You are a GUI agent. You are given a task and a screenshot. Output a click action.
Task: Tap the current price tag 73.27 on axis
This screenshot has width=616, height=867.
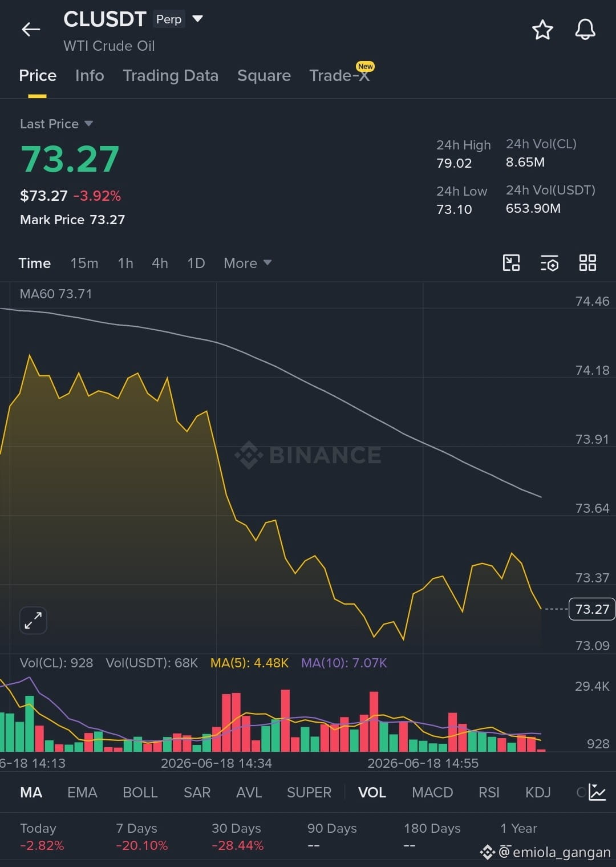[x=592, y=609]
